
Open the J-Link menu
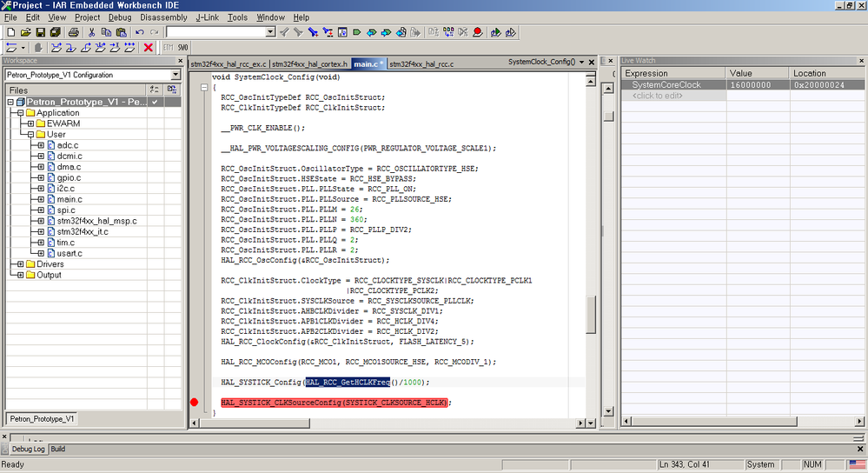point(208,17)
